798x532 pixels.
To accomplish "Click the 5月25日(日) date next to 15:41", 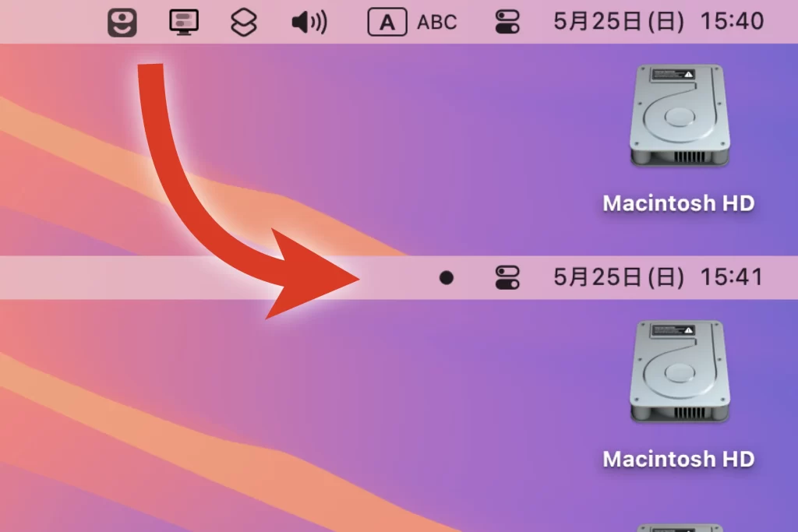I will click(x=619, y=278).
